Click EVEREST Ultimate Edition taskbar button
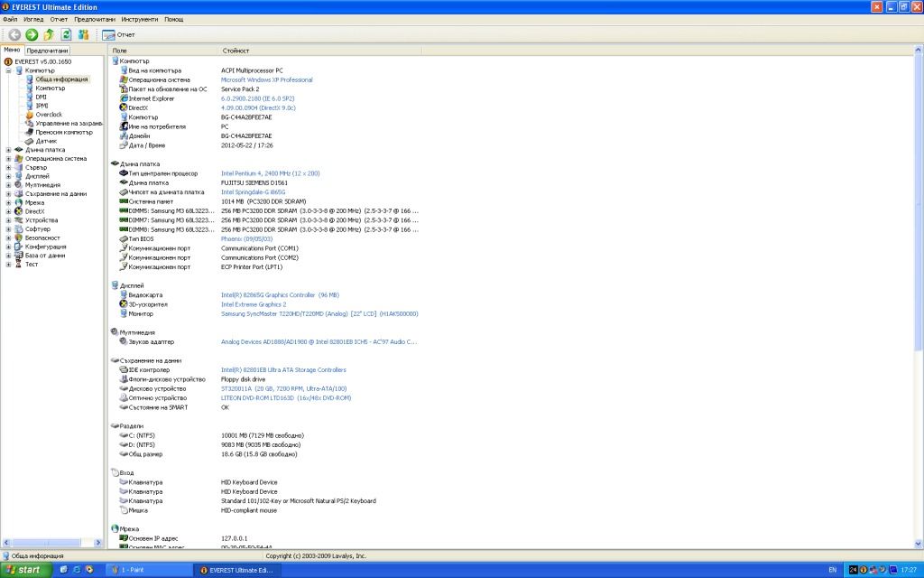Screen dimensions: 924x578 point(237,570)
